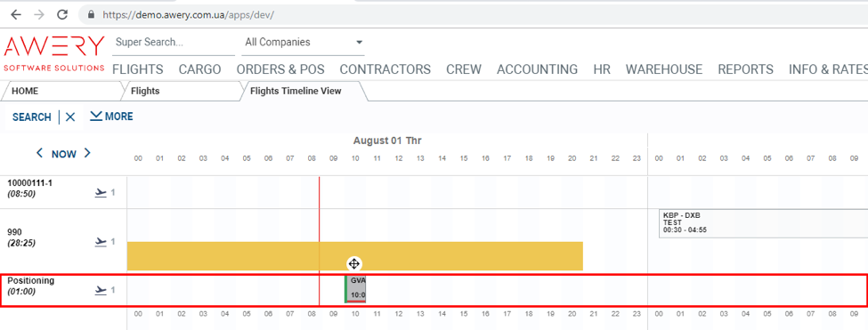Screen dimensions: 868x330
Task: Open the CARGO menu
Action: click(x=199, y=69)
